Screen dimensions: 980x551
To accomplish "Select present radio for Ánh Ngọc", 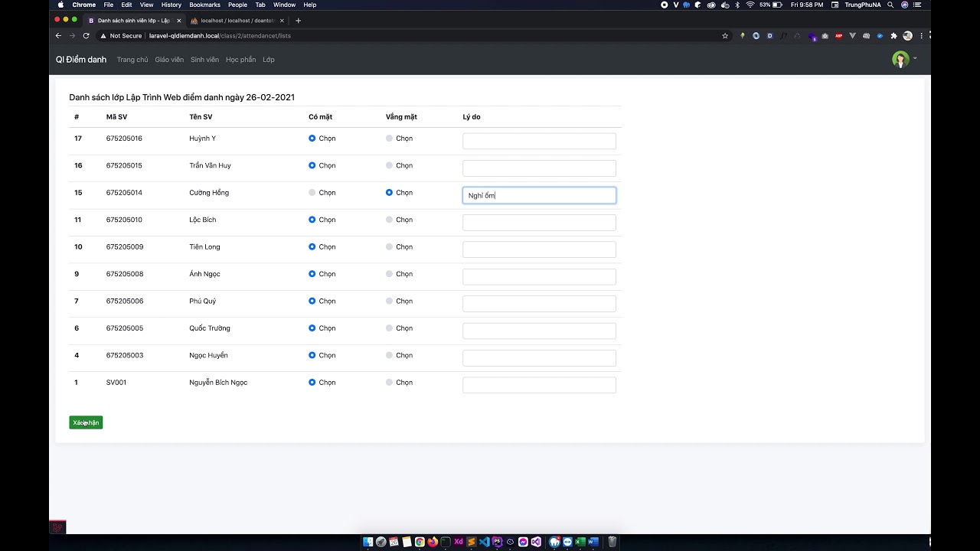I will pos(312,274).
